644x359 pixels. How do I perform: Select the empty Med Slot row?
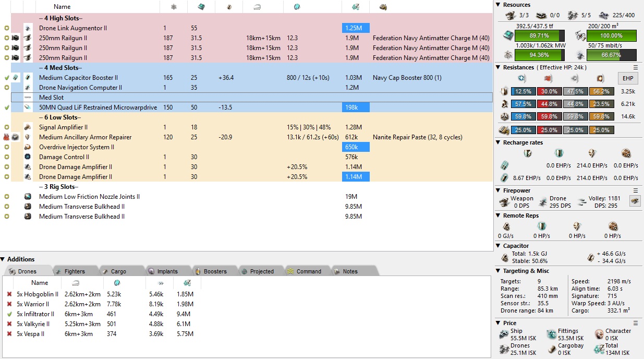(x=156, y=98)
